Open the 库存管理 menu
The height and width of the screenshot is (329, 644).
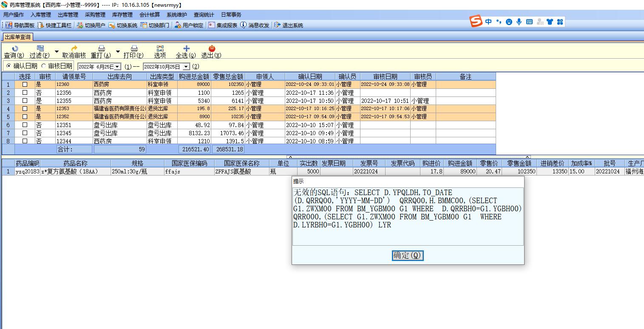[122, 15]
